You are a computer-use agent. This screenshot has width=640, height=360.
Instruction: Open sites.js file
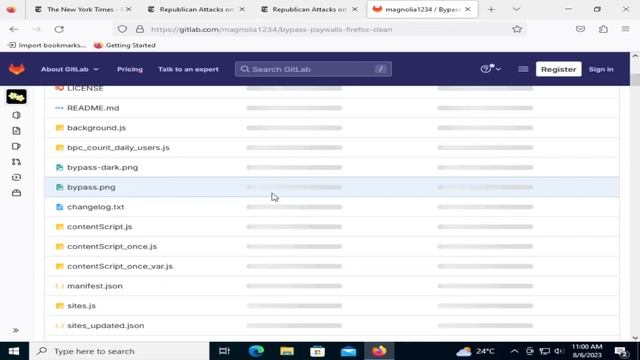point(81,306)
